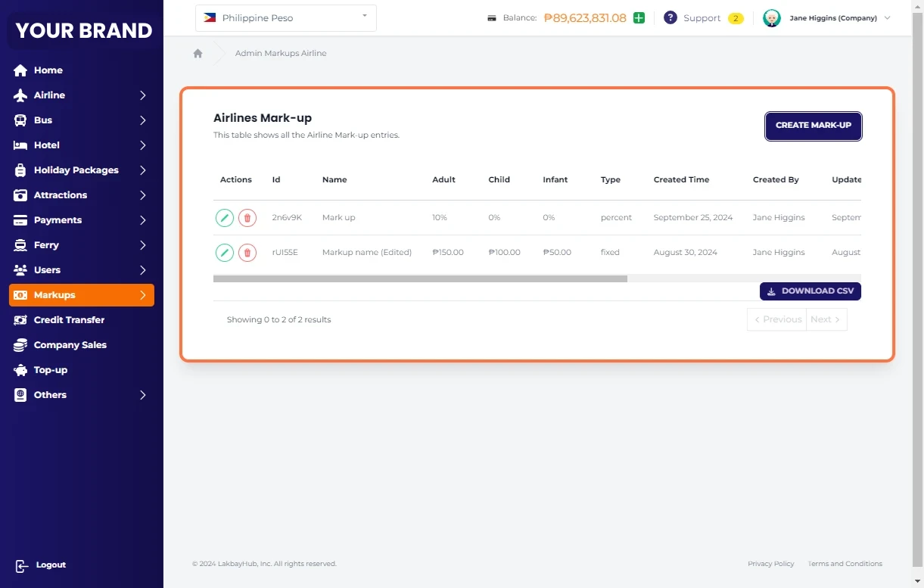Screen dimensions: 924x588
Task: Click the green add balance plus icon
Action: coord(639,18)
